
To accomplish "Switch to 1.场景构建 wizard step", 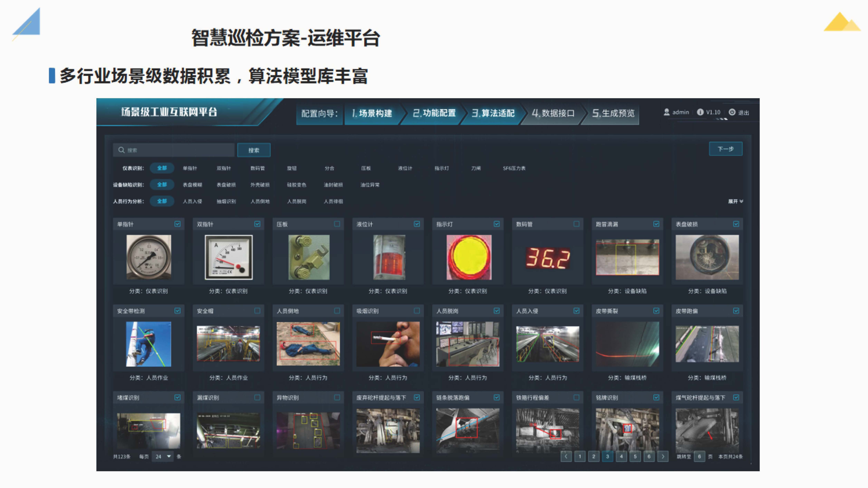I will point(372,113).
